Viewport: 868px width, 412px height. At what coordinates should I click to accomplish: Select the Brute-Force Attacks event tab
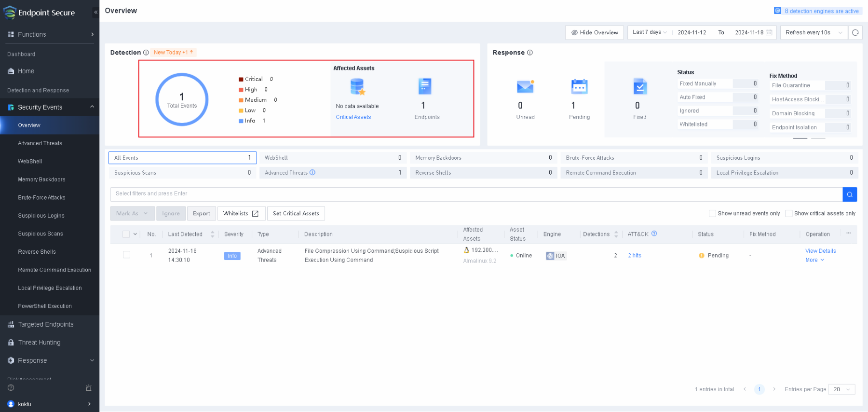coord(633,158)
